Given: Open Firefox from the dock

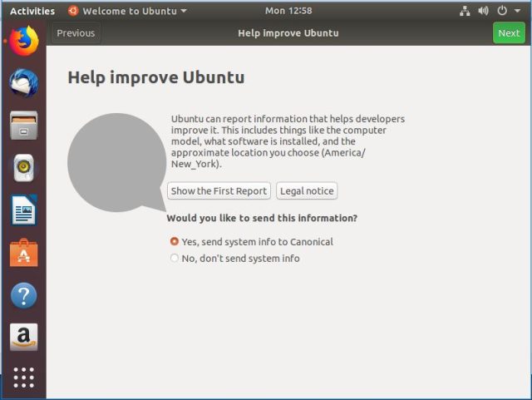Looking at the screenshot, I should point(23,40).
